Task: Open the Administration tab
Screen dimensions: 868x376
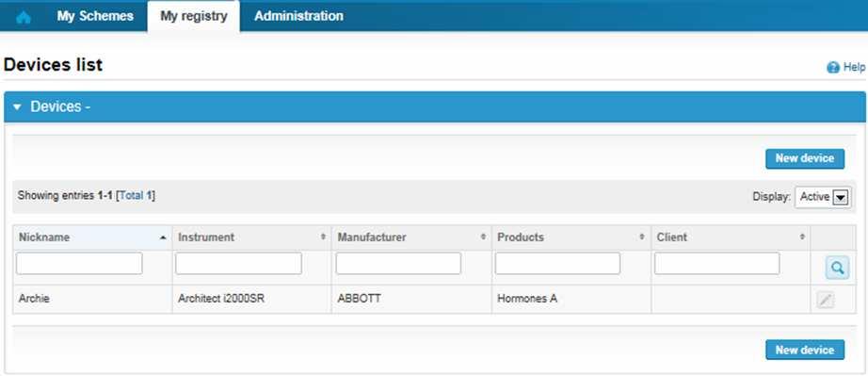Action: click(x=299, y=16)
